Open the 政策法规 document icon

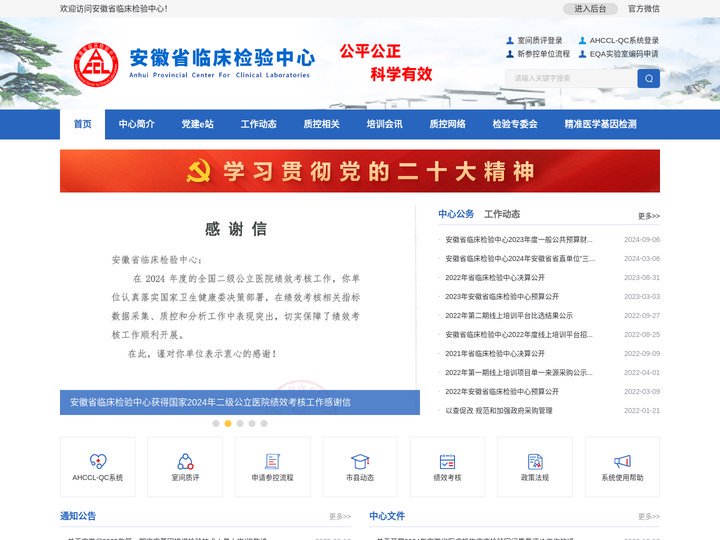535,461
